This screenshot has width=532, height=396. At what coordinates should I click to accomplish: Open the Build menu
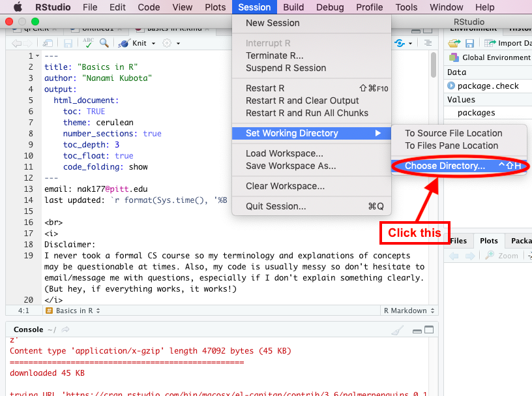(x=293, y=7)
